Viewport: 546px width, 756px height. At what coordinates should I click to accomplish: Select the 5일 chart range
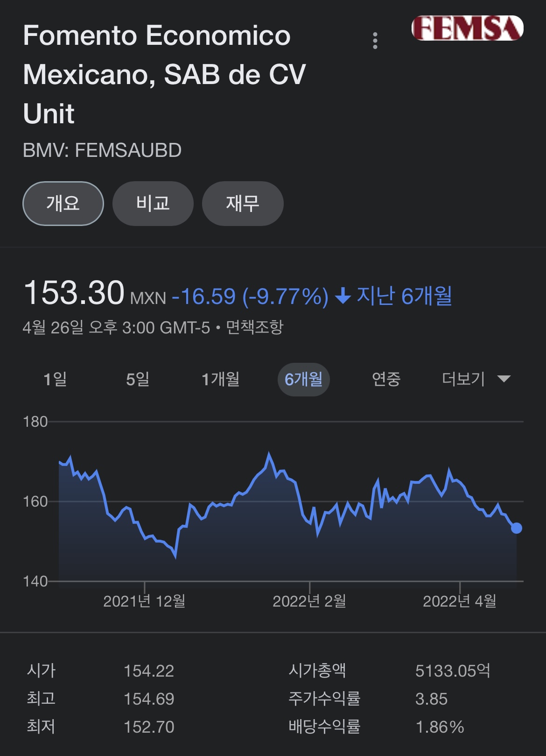pos(138,379)
